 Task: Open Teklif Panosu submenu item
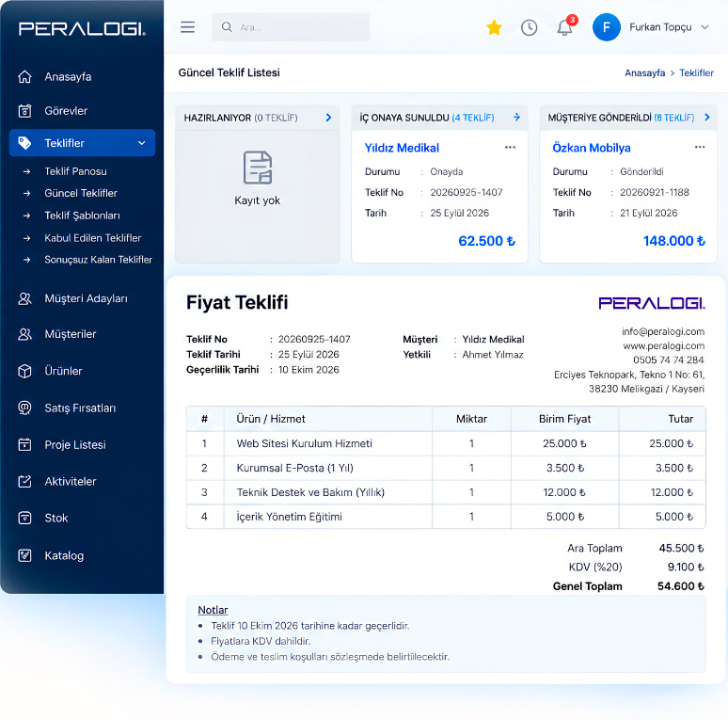pos(75,171)
